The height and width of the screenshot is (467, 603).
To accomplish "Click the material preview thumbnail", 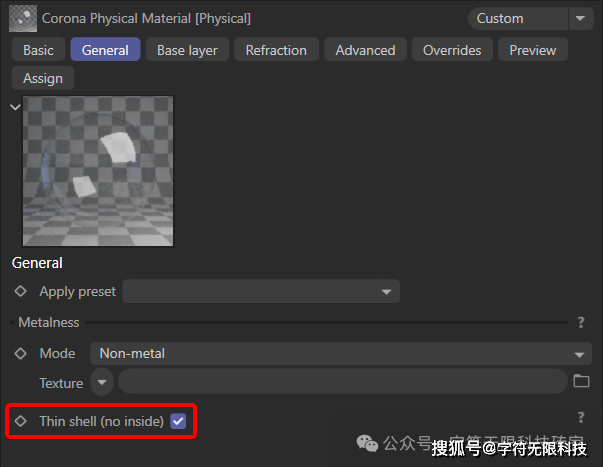I will click(98, 171).
